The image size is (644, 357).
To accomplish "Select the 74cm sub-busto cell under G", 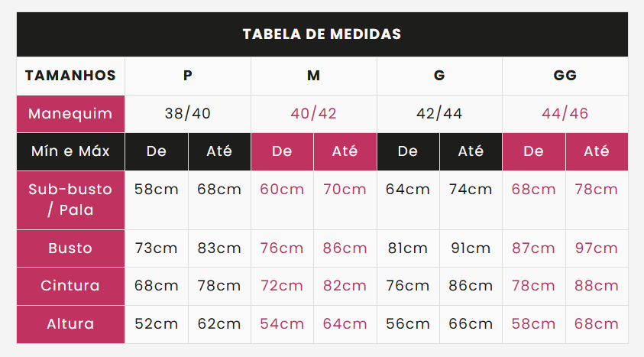I will tap(471, 200).
